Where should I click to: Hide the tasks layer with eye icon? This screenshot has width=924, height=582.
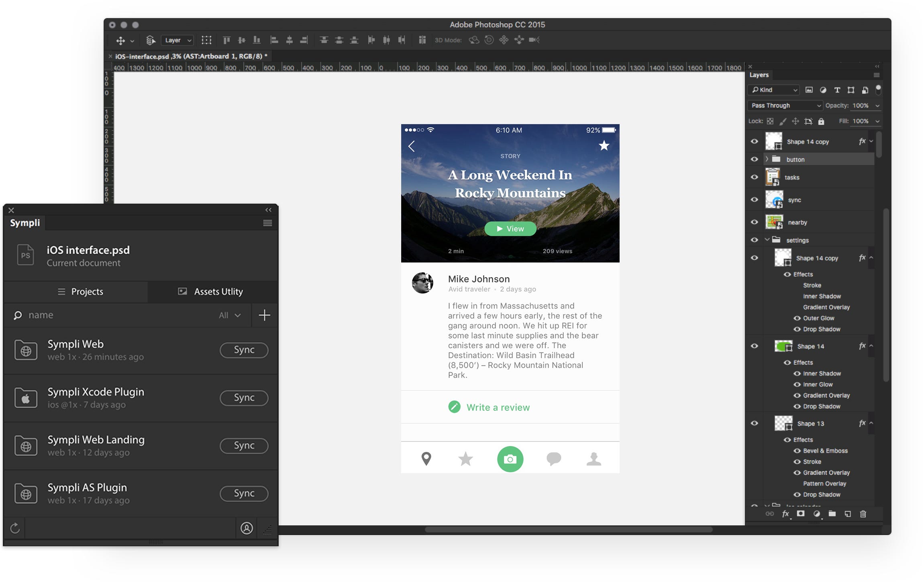tap(755, 177)
